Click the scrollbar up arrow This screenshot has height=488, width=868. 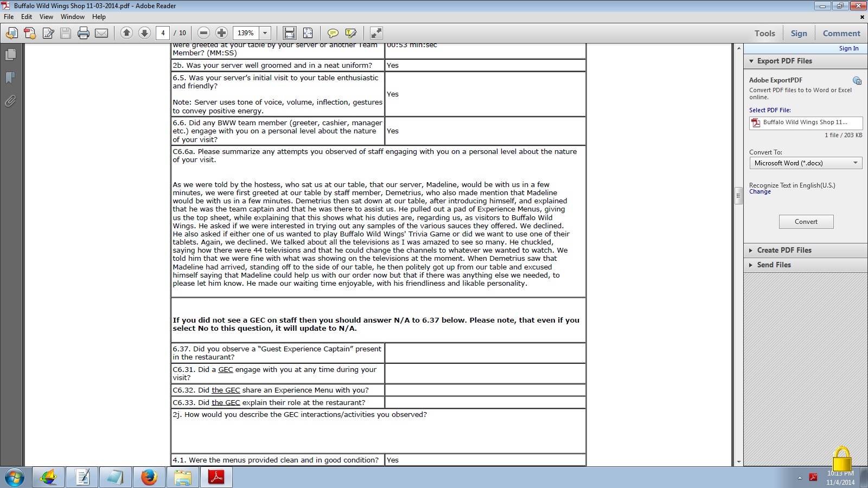tap(738, 48)
